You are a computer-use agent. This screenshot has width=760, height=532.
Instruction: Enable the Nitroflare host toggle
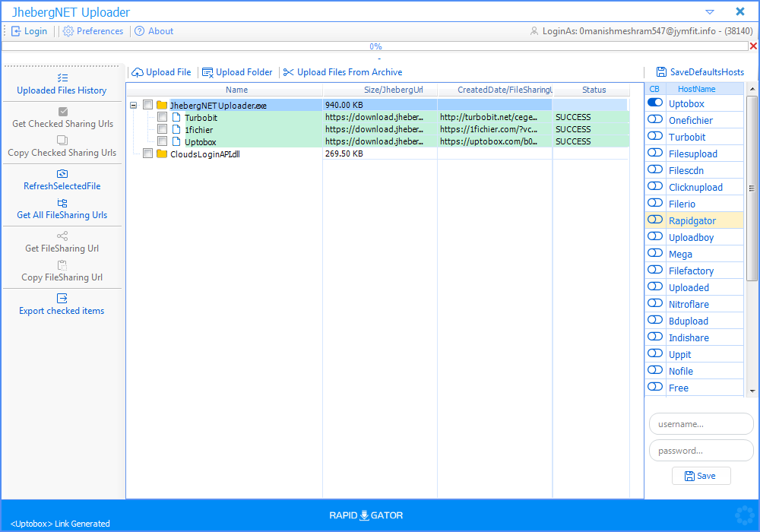coord(655,303)
